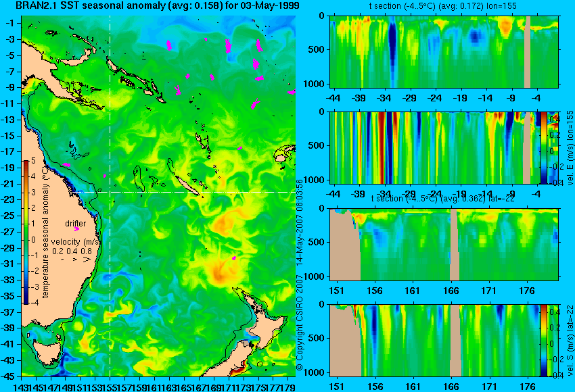Click the horizontal dashed line at latitude -22
Screen dimensions: 575x392
[183, 192]
